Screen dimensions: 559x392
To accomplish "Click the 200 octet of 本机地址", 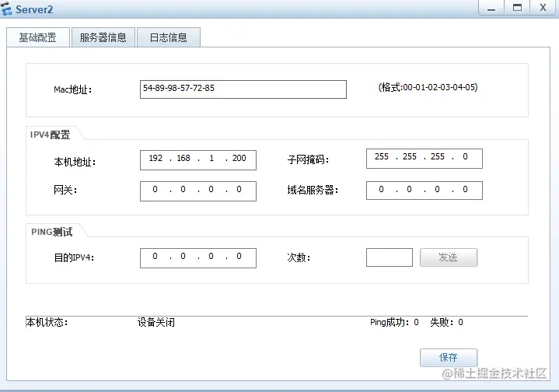I will tap(239, 158).
